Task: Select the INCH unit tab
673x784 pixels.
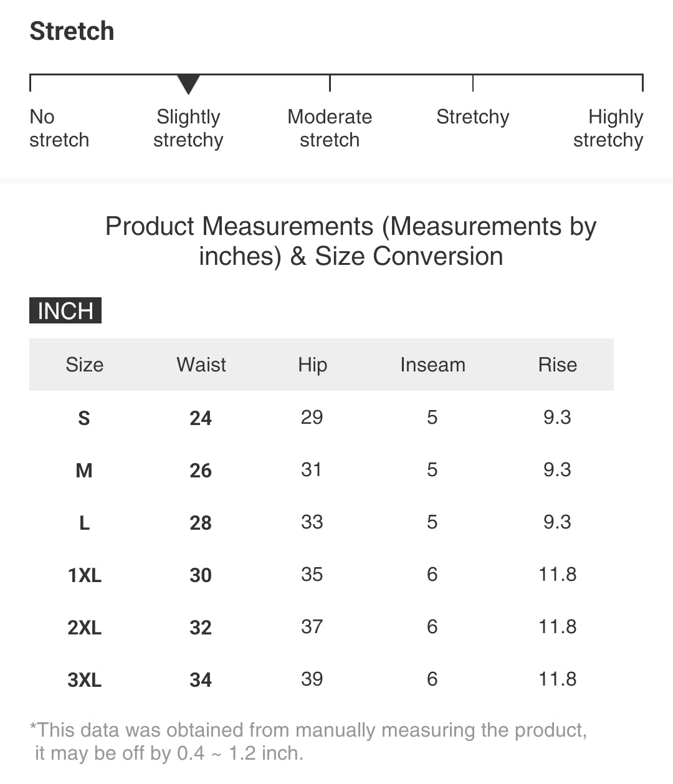Action: click(65, 310)
